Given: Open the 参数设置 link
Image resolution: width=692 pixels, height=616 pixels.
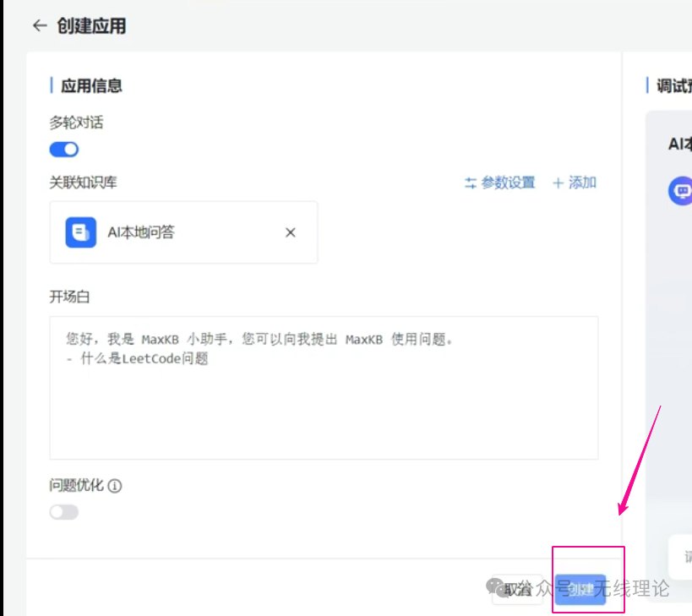Looking at the screenshot, I should pos(507,183).
